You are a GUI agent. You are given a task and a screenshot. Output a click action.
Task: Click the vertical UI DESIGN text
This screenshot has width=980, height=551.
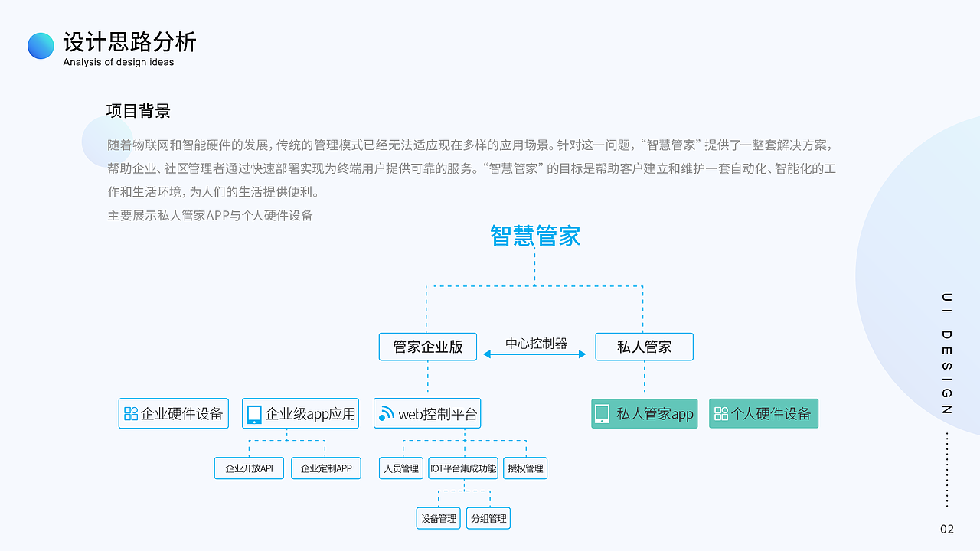pos(947,353)
